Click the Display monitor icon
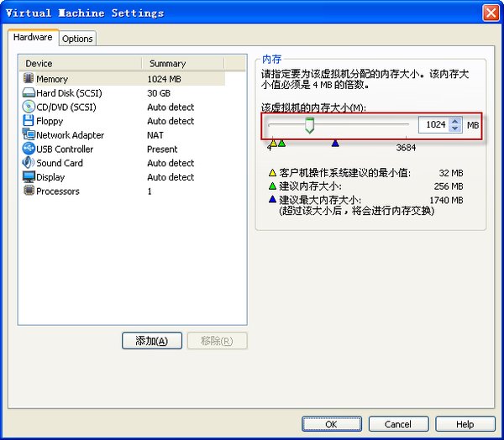504x440 pixels. click(29, 176)
